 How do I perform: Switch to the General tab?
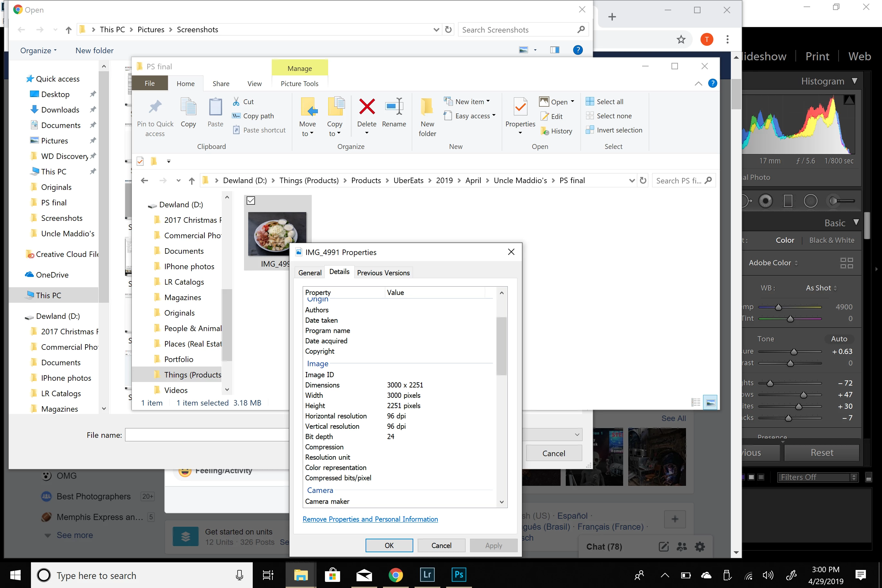(310, 273)
